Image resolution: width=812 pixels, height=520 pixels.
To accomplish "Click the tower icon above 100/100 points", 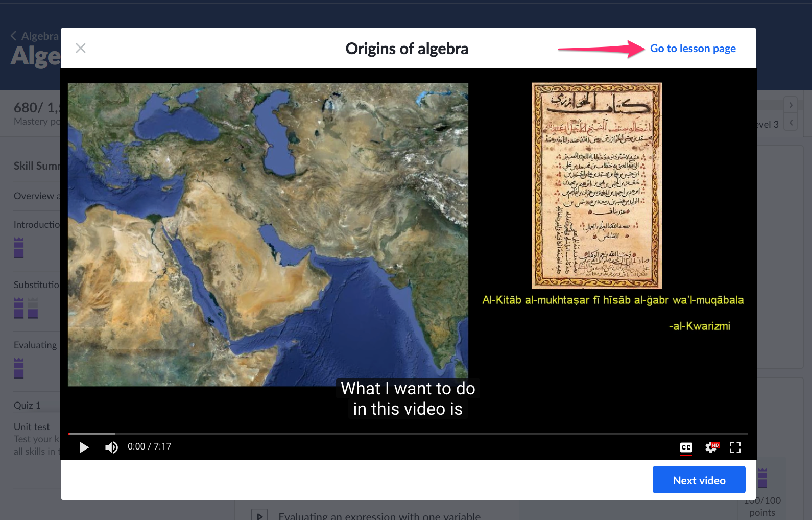I will [762, 478].
